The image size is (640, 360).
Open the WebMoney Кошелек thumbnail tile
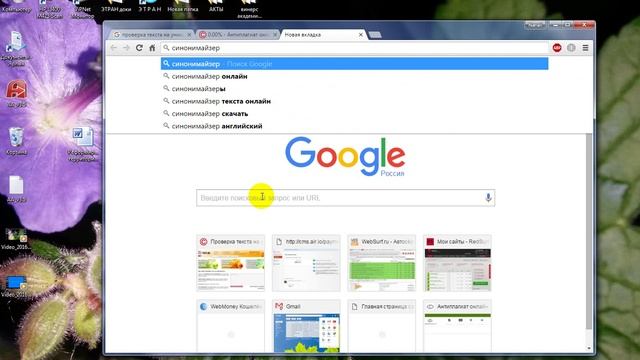[231, 326]
